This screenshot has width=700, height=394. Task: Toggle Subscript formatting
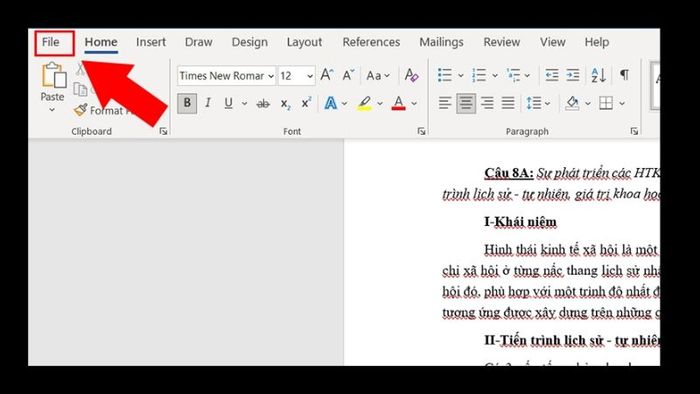click(x=286, y=104)
